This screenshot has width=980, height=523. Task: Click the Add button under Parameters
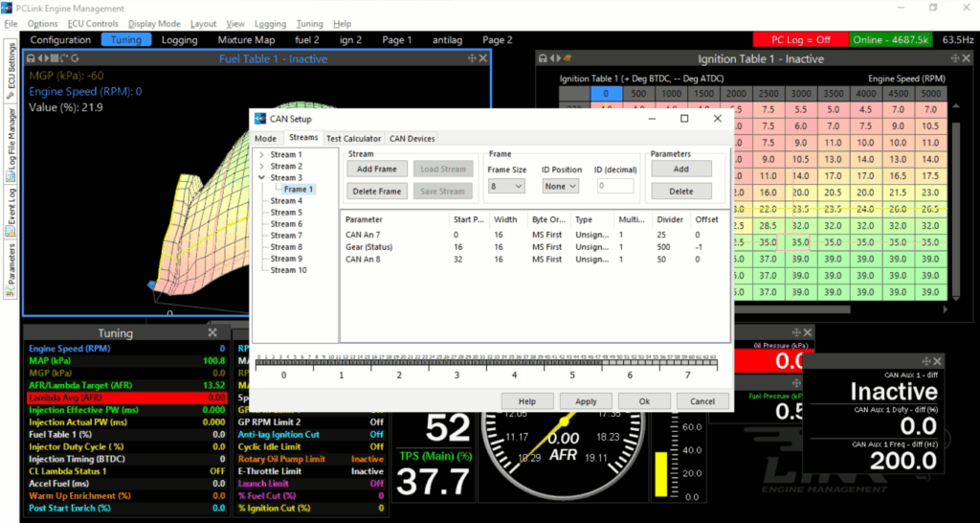point(681,169)
